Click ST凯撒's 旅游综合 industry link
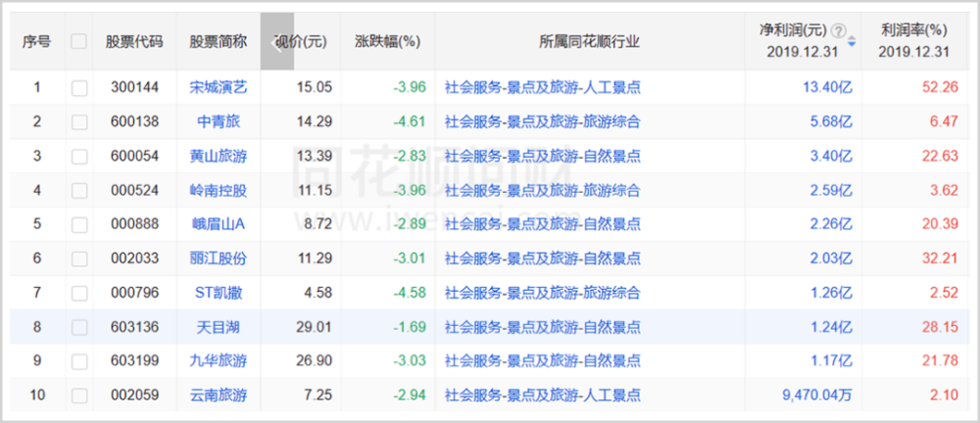The width and height of the screenshot is (980, 423). click(x=612, y=293)
